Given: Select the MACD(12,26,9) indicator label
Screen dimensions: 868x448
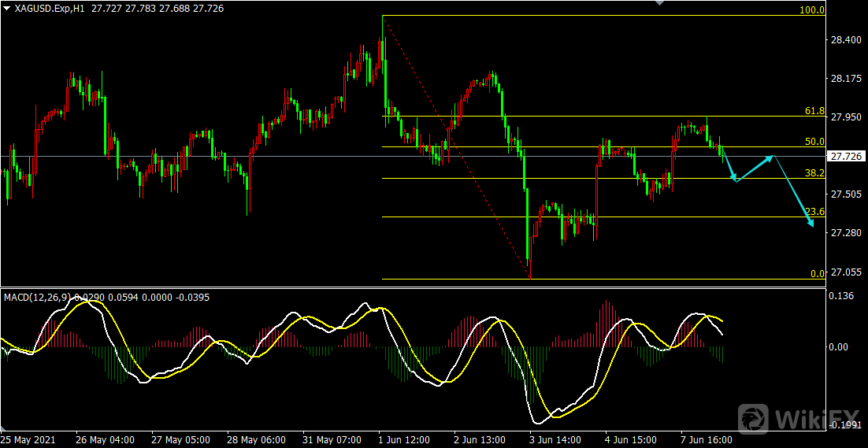Looking at the screenshot, I should click(x=37, y=297).
